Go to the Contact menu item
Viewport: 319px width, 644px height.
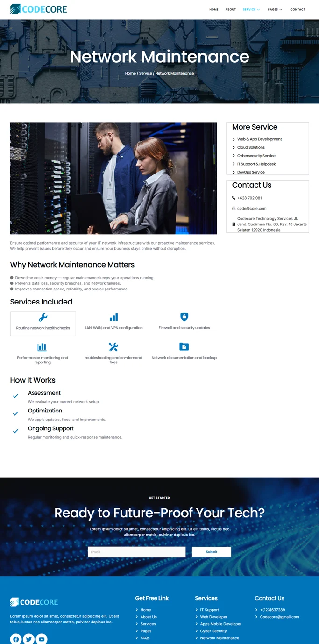tap(298, 9)
